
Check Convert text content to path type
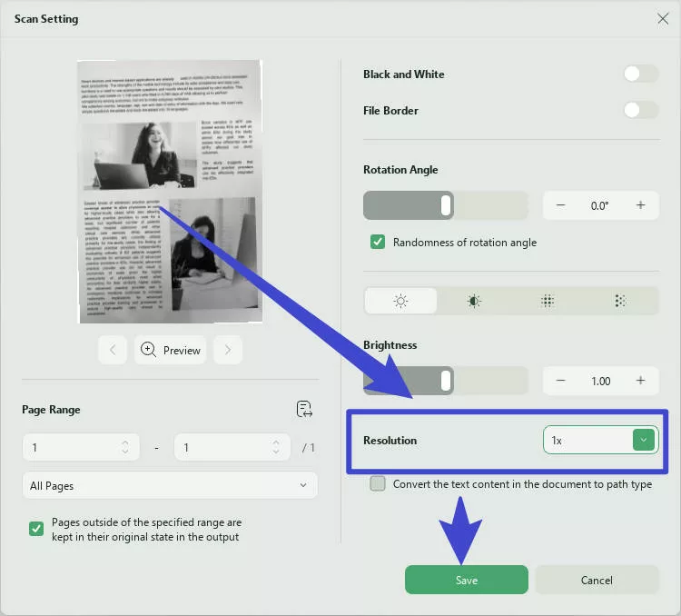378,483
